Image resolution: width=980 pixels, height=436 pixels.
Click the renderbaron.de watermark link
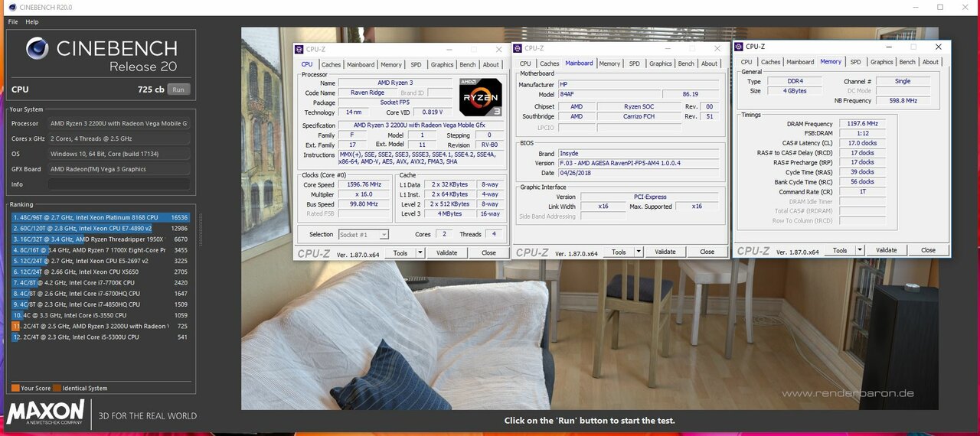click(x=848, y=393)
